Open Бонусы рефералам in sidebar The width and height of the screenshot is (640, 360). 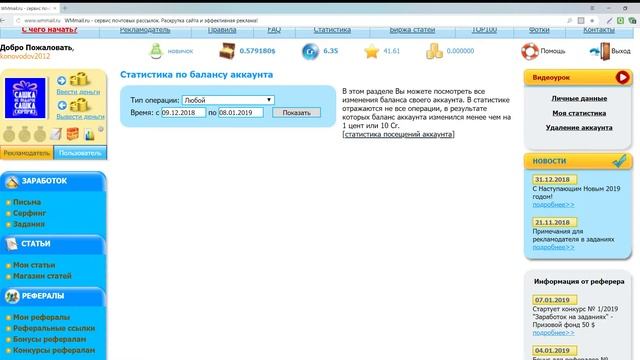coord(49,339)
